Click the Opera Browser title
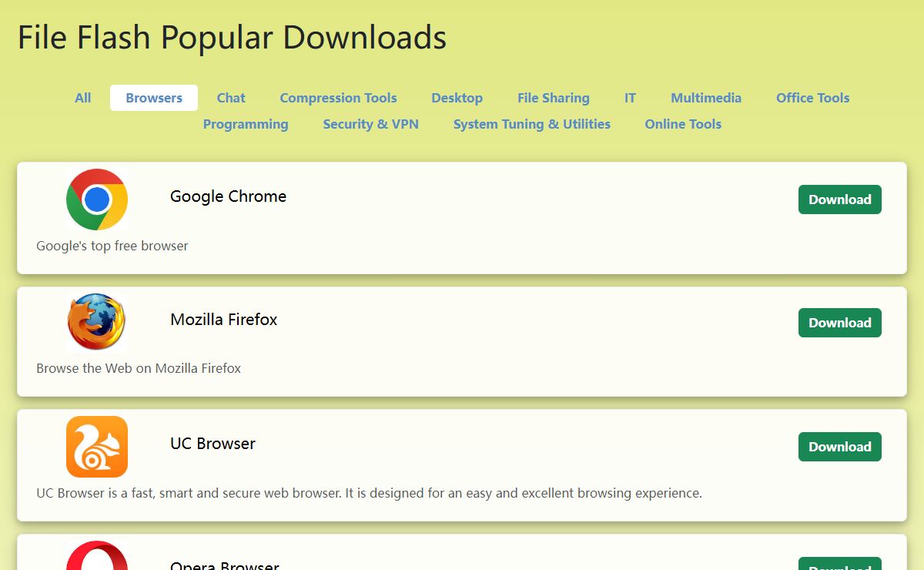 tap(224, 565)
